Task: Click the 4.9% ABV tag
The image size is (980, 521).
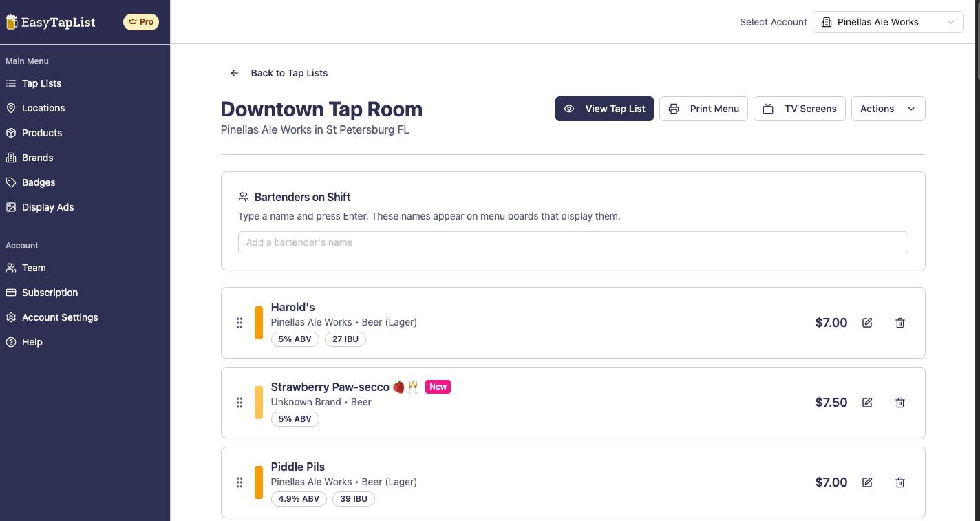Action: pyautogui.click(x=299, y=499)
